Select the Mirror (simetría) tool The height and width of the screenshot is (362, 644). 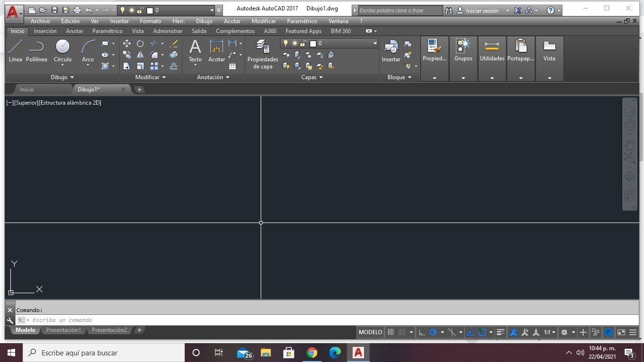[x=140, y=55]
